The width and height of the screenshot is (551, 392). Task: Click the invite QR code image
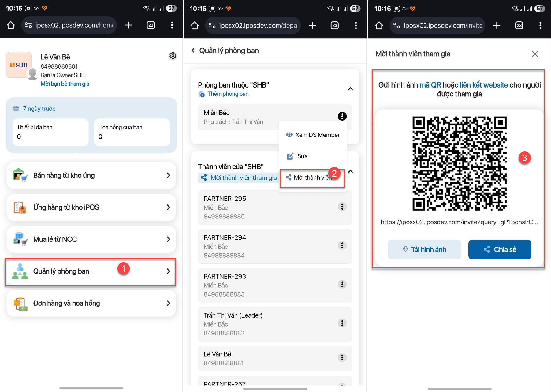click(459, 163)
